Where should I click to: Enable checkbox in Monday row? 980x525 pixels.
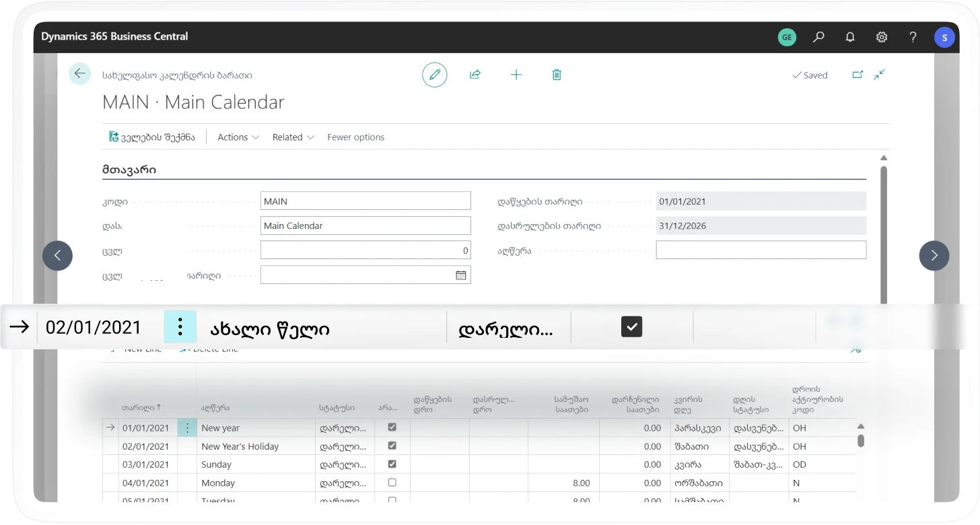click(x=392, y=483)
